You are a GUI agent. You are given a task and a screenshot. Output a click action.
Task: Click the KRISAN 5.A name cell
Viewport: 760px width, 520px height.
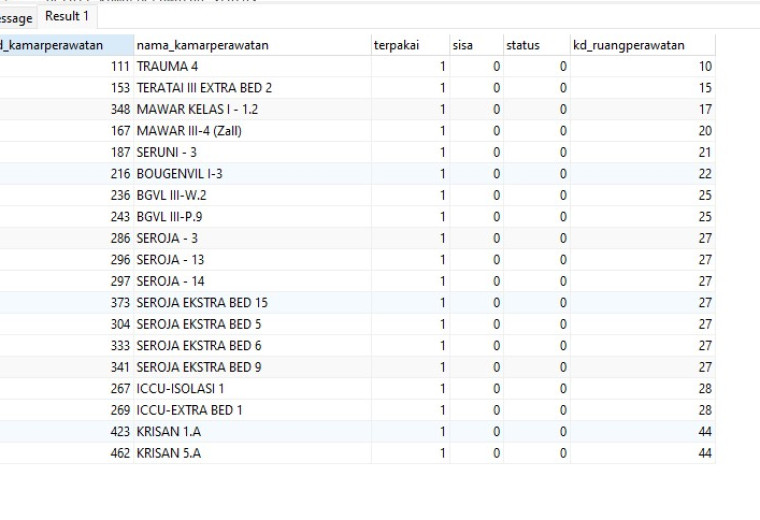point(252,453)
